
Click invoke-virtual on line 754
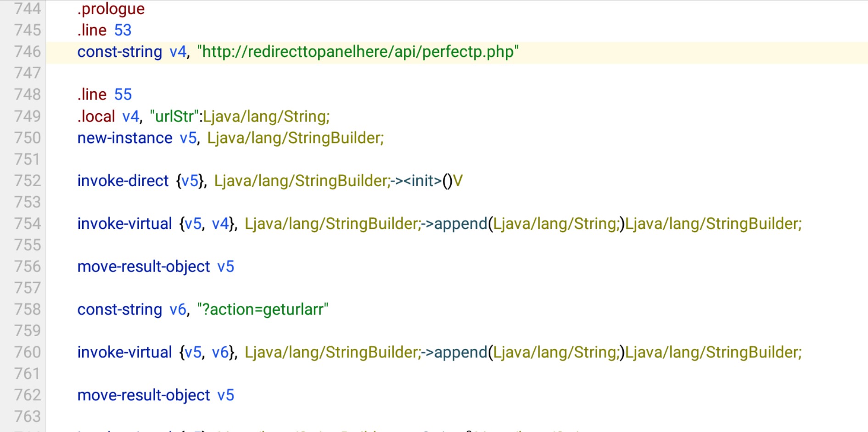tap(124, 224)
